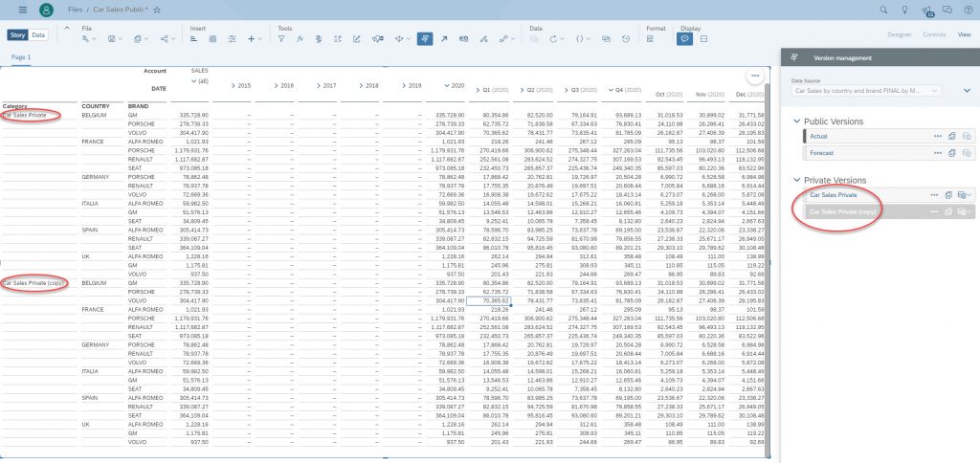Open the fx formula icon in Tools
The image size is (980, 463).
(300, 38)
